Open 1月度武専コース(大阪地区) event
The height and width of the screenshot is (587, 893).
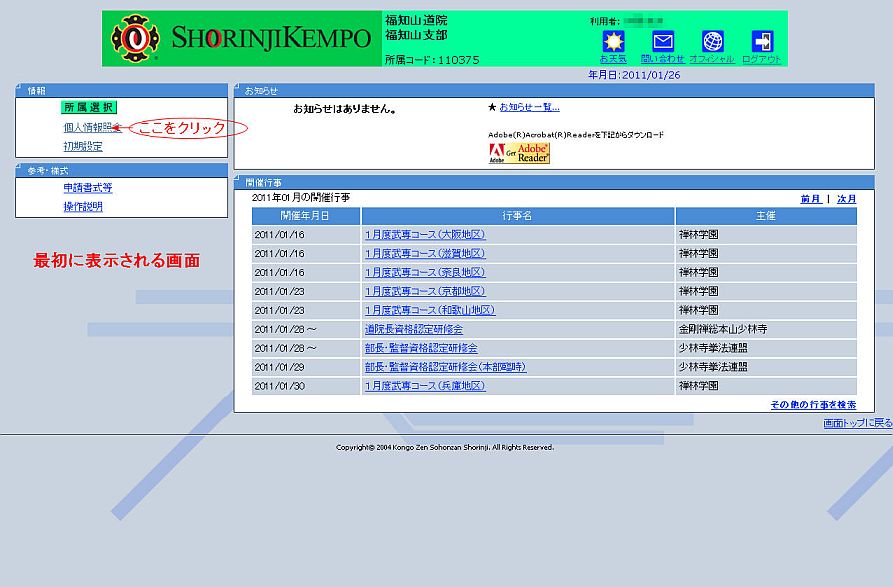click(x=425, y=235)
